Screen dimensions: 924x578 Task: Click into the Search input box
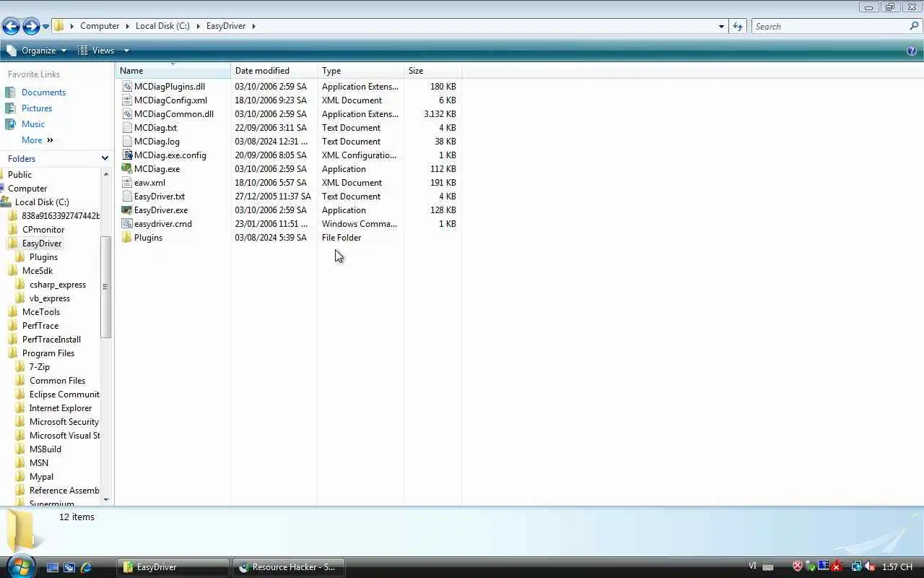(830, 27)
